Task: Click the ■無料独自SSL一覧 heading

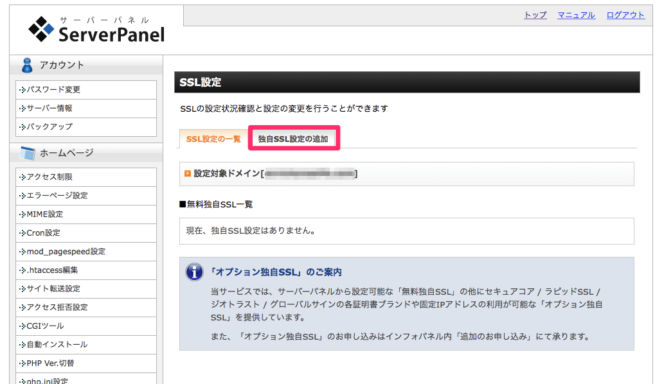Action: click(216, 204)
